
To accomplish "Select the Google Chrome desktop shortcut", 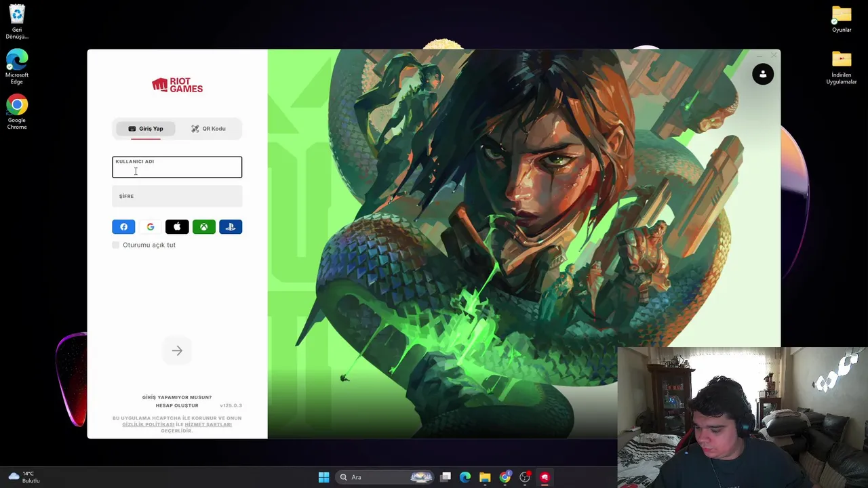I will pos(17,113).
